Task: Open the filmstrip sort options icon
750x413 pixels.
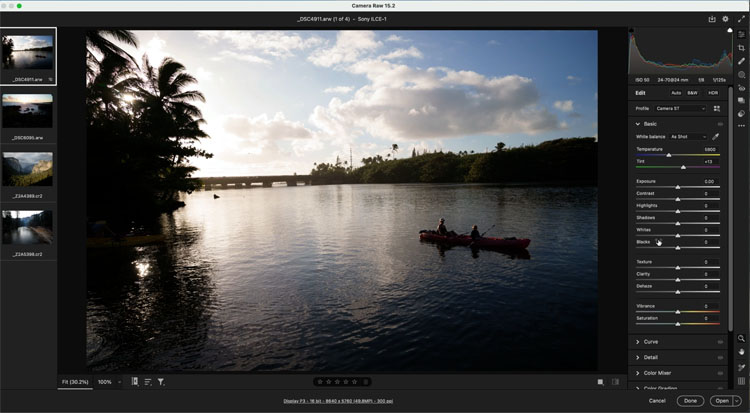Action: [x=148, y=382]
